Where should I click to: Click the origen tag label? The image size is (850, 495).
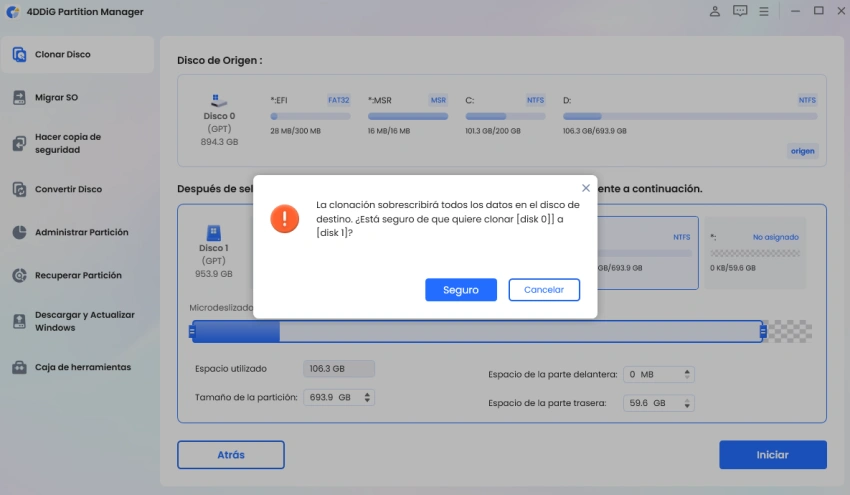click(x=802, y=151)
